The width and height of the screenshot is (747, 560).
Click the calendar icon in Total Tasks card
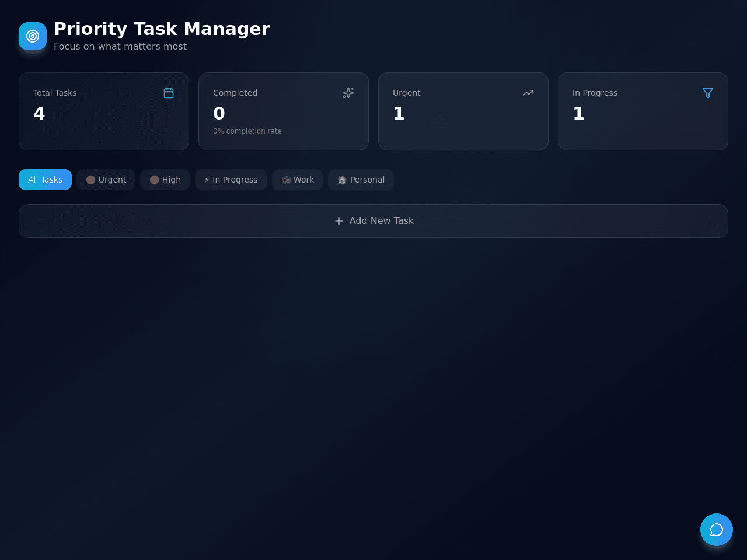click(169, 93)
